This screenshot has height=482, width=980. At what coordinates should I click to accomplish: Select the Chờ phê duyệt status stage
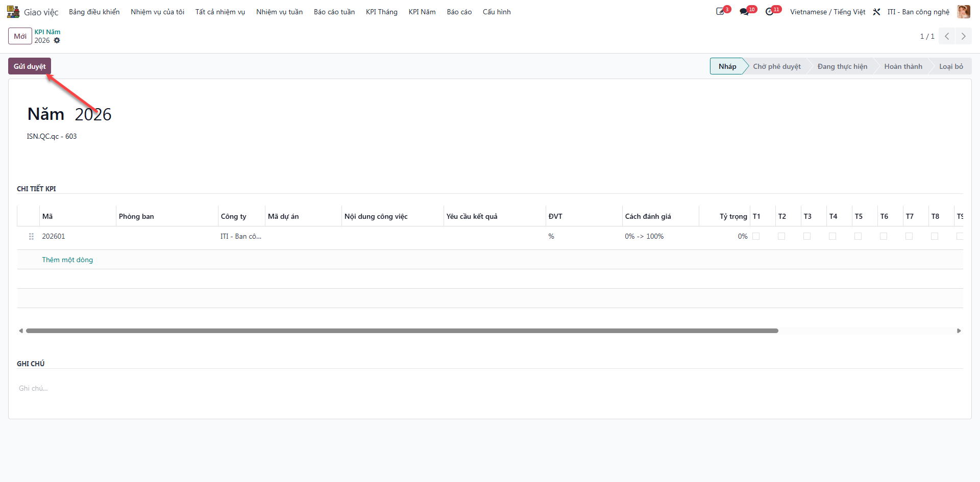coord(776,66)
